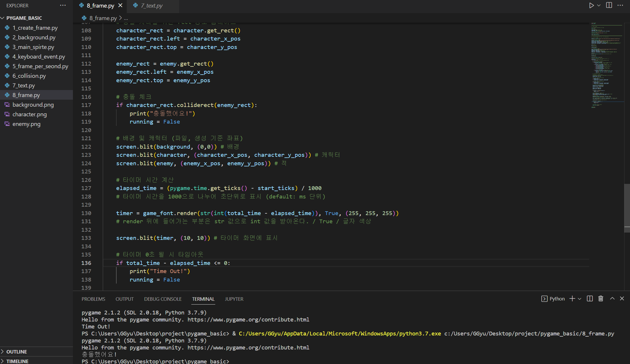Kill terminal with trash icon
This screenshot has height=364, width=630.
[x=601, y=299]
